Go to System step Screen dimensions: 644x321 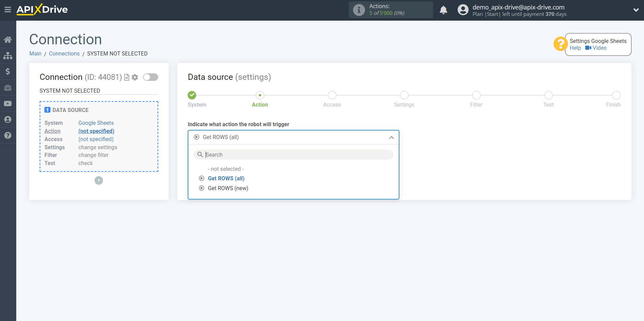coord(192,95)
